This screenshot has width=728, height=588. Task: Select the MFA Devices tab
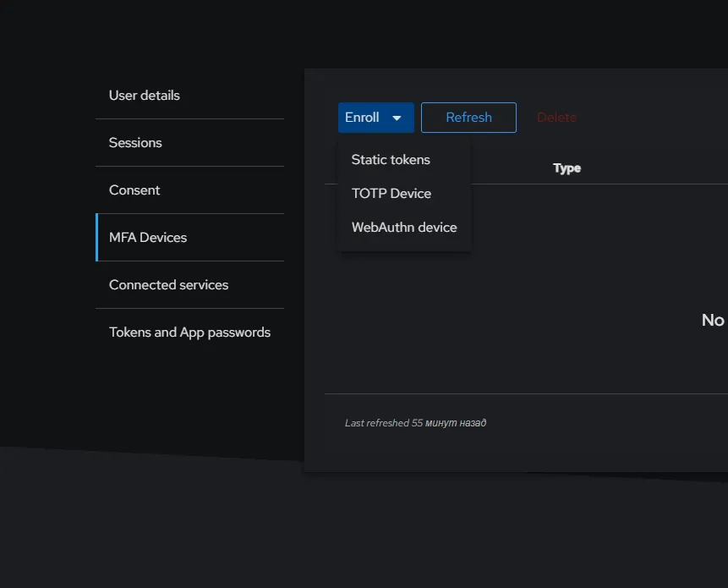click(148, 238)
